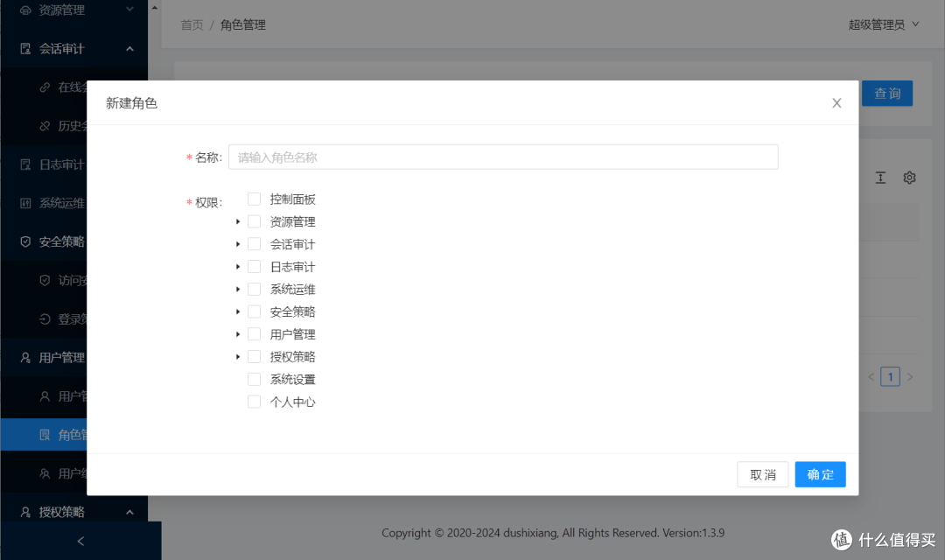The width and height of the screenshot is (945, 560).
Task: Click the 授权策略 person icon in sidebar
Action: tap(25, 512)
